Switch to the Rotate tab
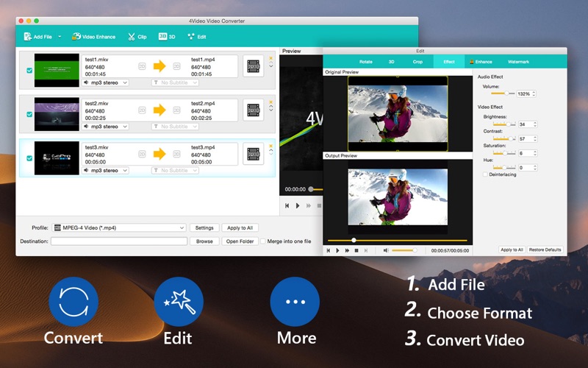Viewport: 588px width, 368px height. 365,62
